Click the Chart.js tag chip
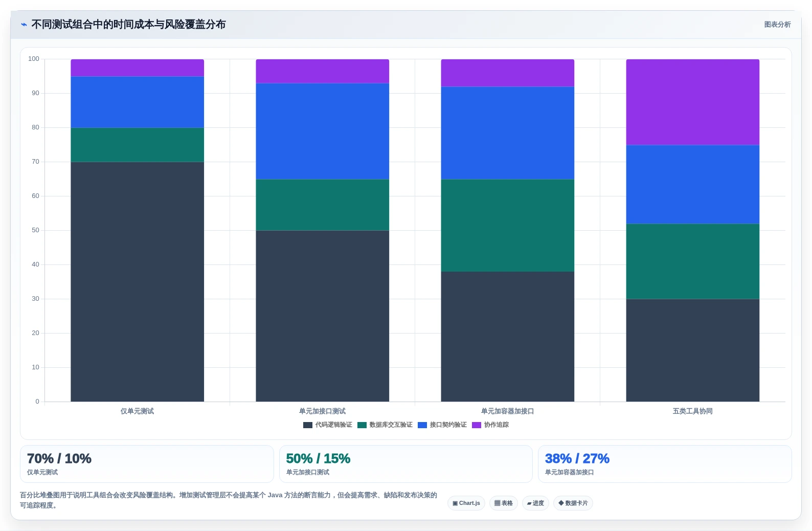This screenshot has height=531, width=812. click(466, 503)
